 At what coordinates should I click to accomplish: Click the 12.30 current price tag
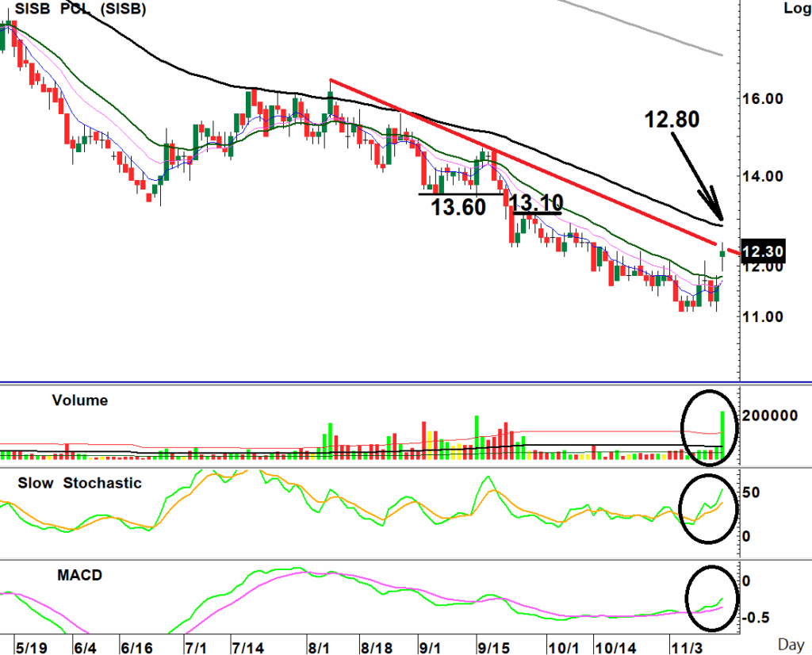tap(765, 252)
